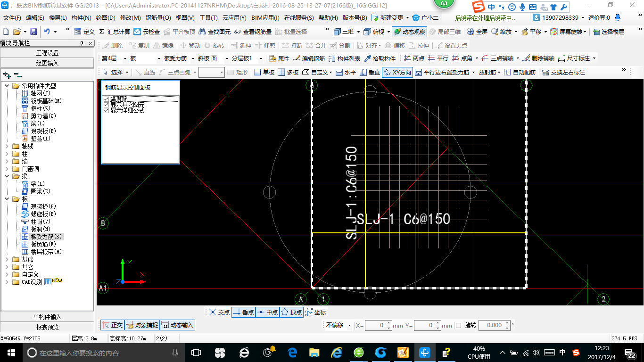Open 构件列表 component list
The height and width of the screenshot is (362, 644).
point(344,58)
